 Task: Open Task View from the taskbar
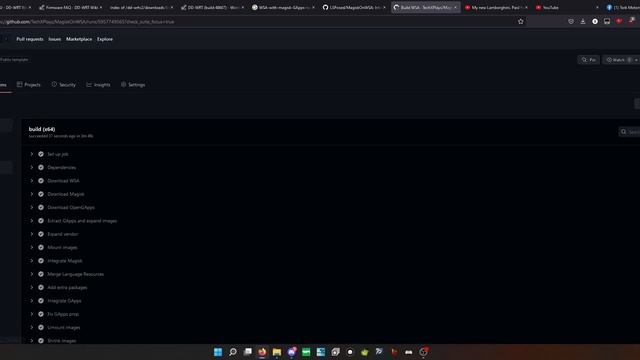pos(247,352)
